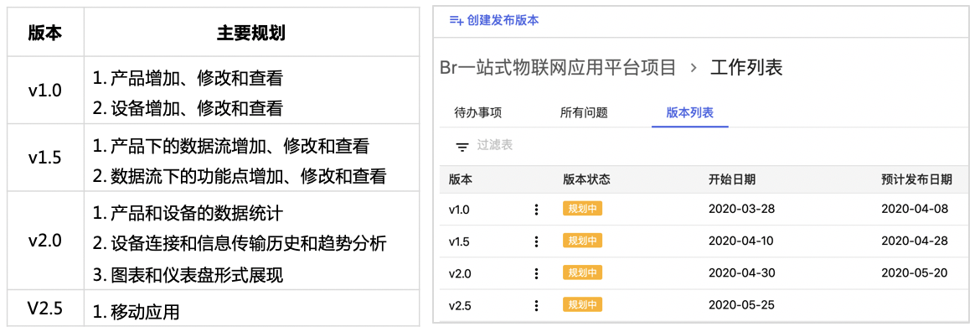Click the 规划中 status badge for v1.0

582,209
